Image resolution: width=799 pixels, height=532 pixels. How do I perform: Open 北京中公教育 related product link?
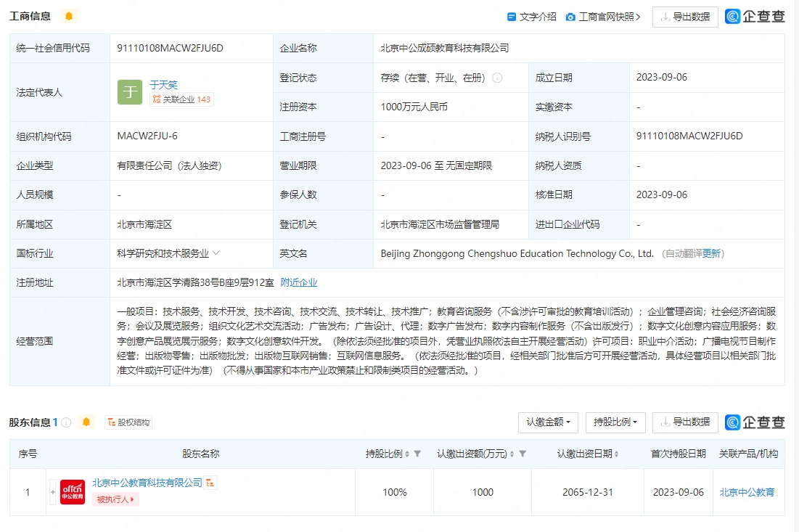tap(747, 492)
